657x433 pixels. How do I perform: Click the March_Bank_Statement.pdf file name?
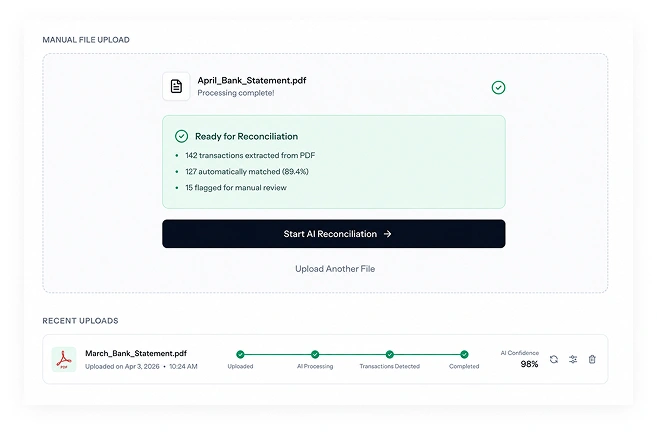point(136,353)
